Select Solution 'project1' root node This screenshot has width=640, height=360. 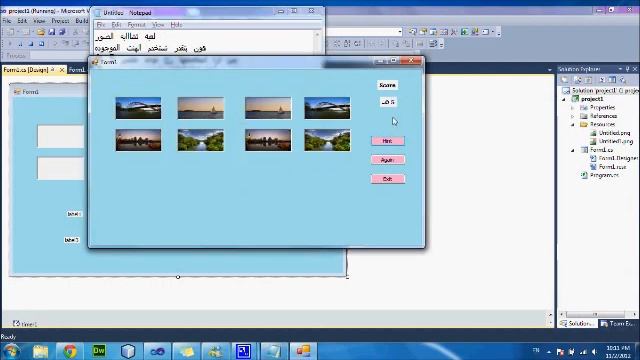click(x=604, y=91)
